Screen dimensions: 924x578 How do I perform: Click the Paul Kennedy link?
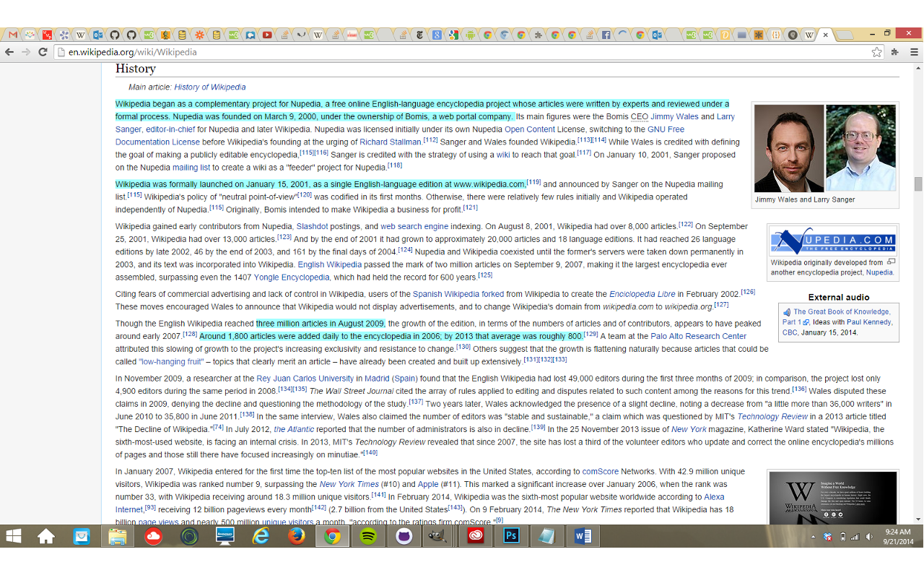[870, 322]
